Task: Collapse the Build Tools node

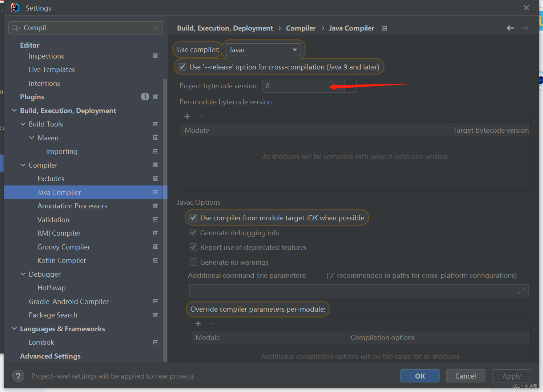Action: (23, 124)
